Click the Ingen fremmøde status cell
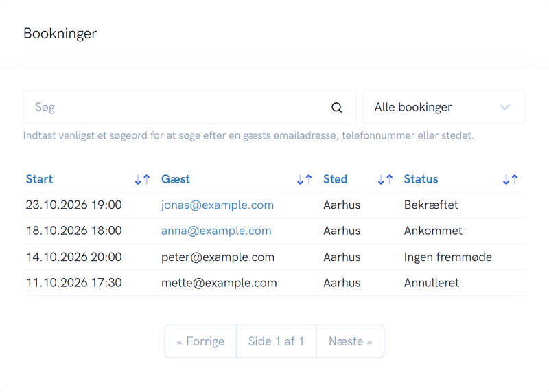549x392 pixels. pyautogui.click(x=448, y=257)
